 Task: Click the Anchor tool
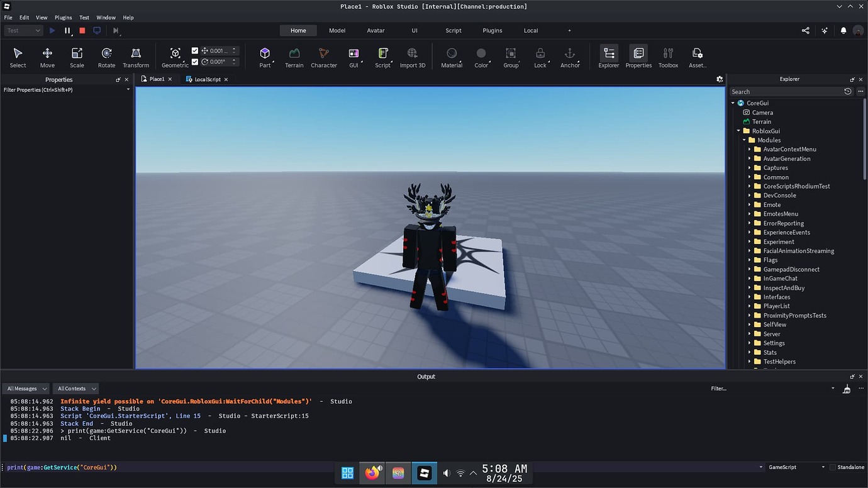coord(570,57)
